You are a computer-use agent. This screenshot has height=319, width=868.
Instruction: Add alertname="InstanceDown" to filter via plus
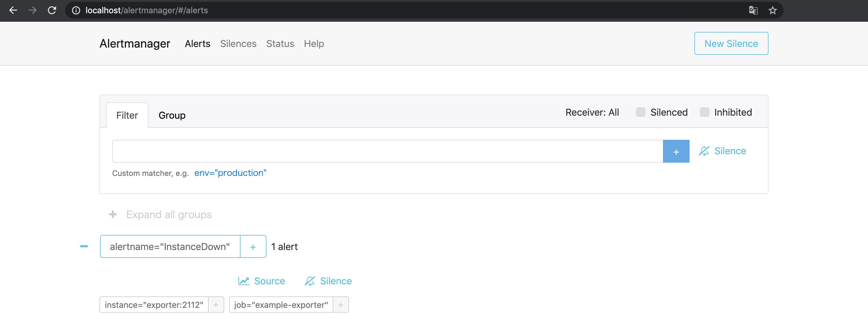[253, 247]
